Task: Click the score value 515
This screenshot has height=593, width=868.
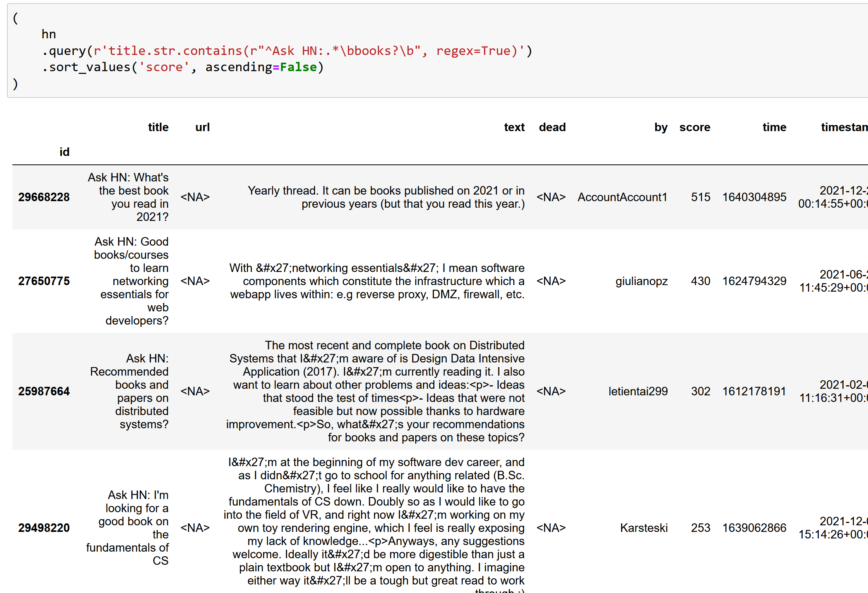Action: click(700, 197)
